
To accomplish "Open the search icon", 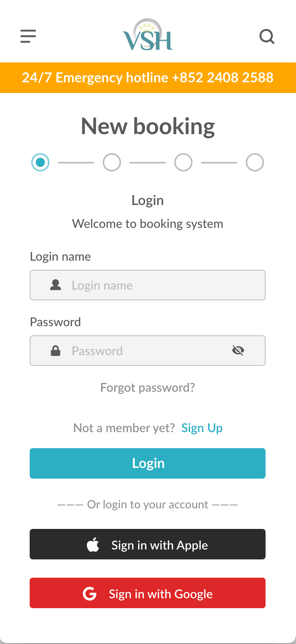I will (267, 37).
